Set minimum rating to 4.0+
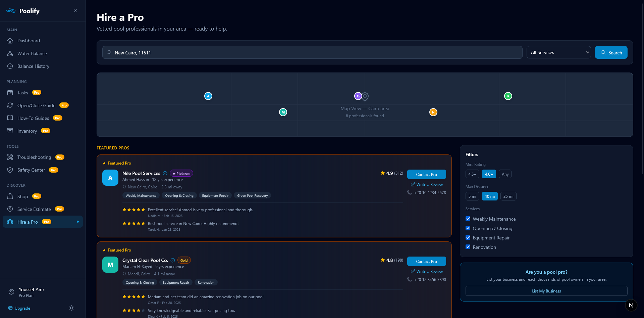 click(489, 174)
